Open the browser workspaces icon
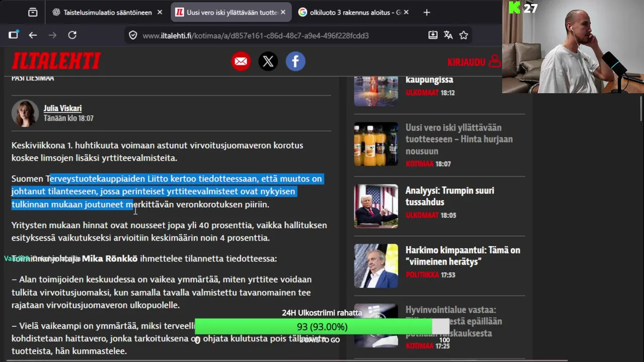Viewport: 644px width, 362px height. tap(33, 12)
